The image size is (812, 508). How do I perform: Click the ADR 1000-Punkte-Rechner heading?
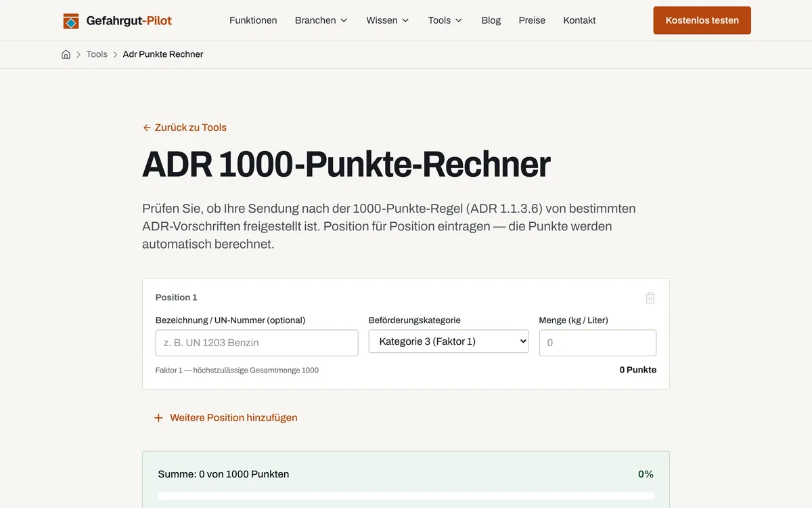point(346,165)
